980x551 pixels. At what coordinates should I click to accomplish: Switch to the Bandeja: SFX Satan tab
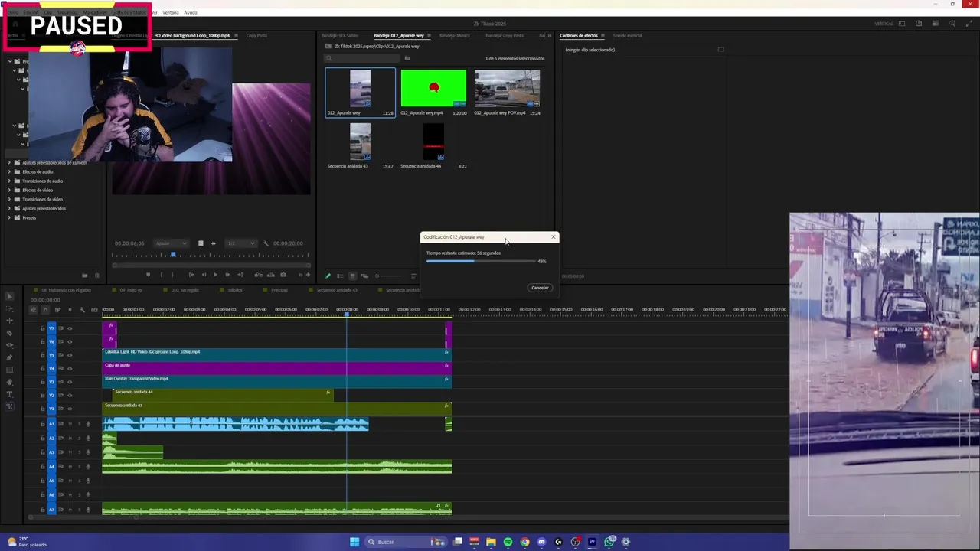click(x=340, y=36)
